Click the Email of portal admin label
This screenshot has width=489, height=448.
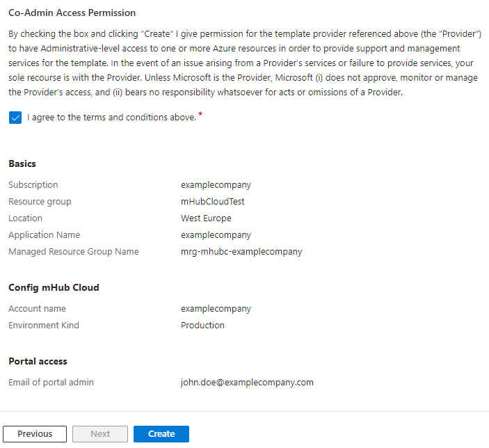51,383
